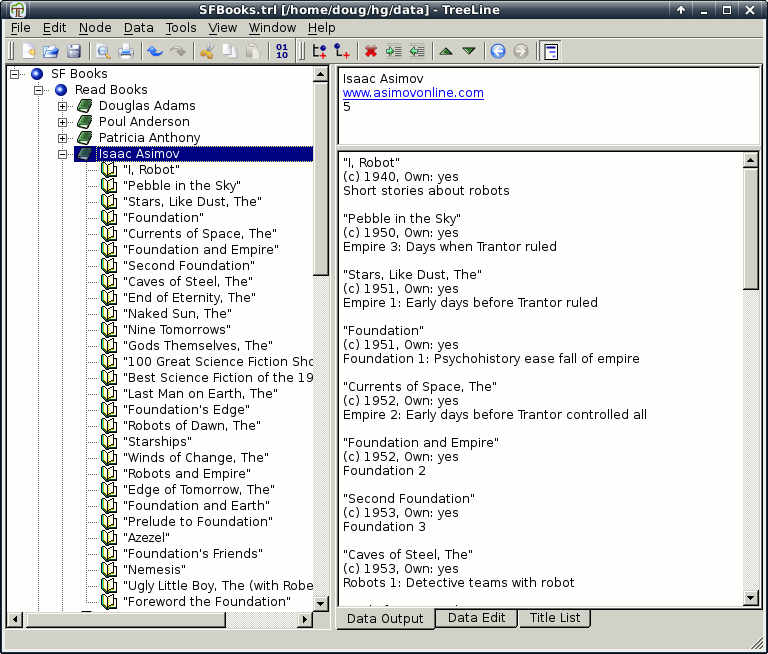Click the 01/10 numbering icon
The height and width of the screenshot is (654, 768).
pos(282,51)
